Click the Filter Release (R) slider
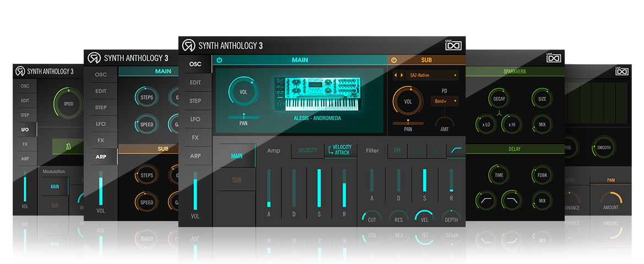 click(451, 180)
